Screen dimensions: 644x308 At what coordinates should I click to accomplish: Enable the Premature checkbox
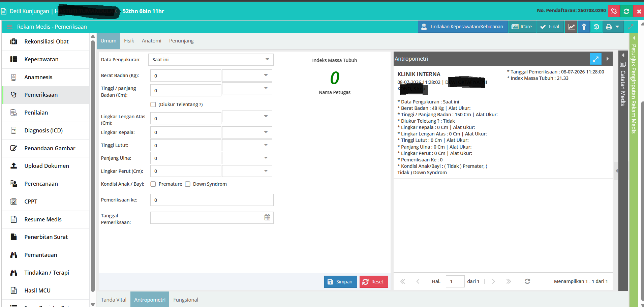click(x=153, y=184)
